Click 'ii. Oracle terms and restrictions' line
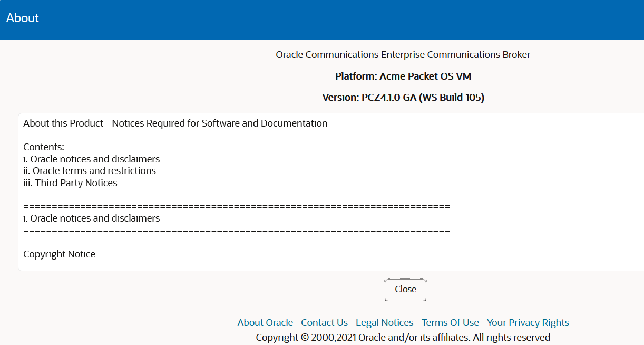644x345 pixels. [x=90, y=171]
